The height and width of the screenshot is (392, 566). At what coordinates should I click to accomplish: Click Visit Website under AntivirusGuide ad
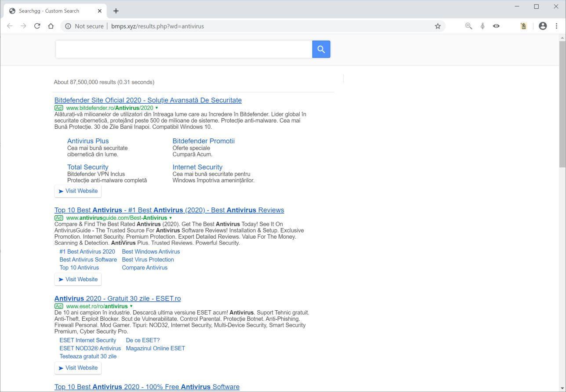78,279
